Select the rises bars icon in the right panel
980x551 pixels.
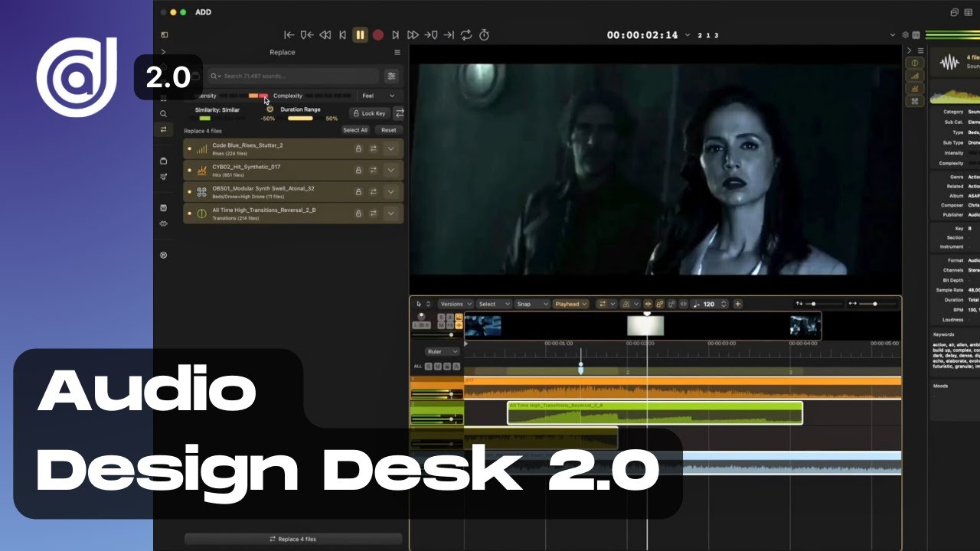[x=914, y=76]
